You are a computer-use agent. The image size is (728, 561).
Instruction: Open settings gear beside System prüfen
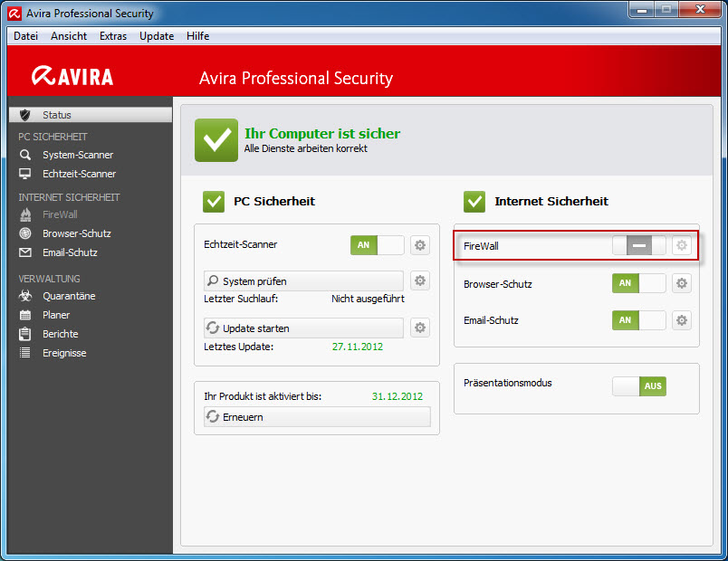pos(420,280)
